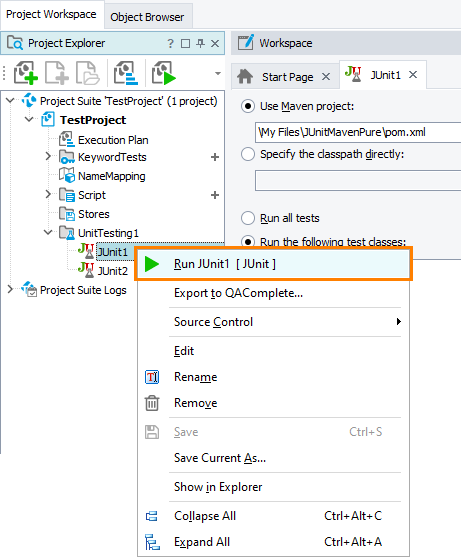This screenshot has width=461, height=557.
Task: Select the Use Maven project radio button
Action: click(x=248, y=106)
